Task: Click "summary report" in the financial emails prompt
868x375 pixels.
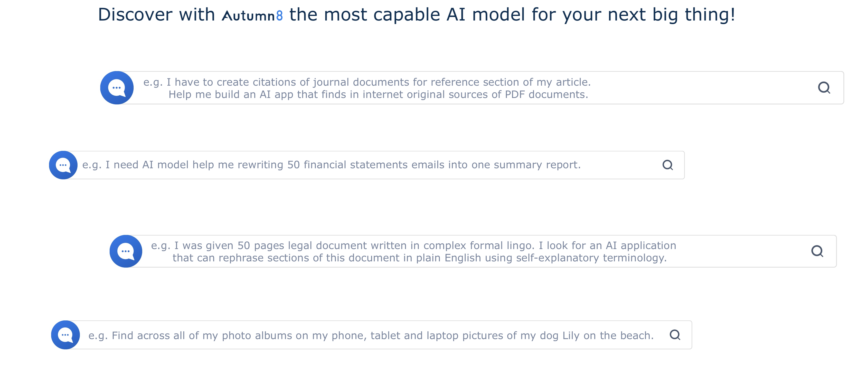Action: (537, 165)
